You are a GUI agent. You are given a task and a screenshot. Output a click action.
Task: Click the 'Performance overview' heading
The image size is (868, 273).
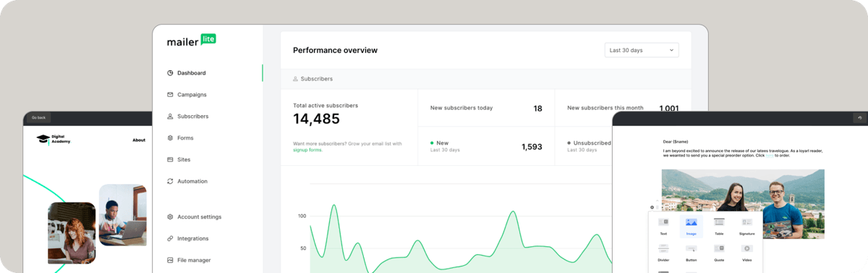(x=335, y=51)
